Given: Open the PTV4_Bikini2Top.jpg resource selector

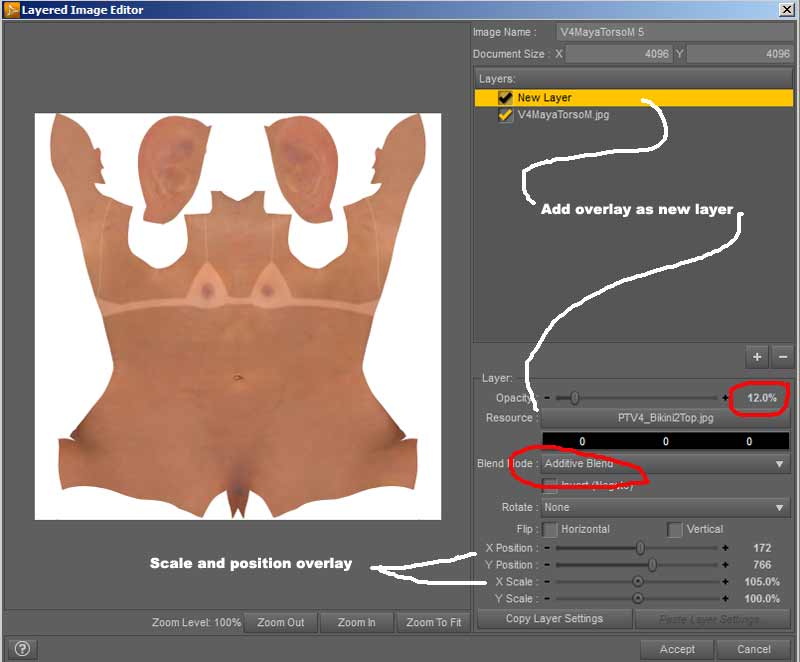Looking at the screenshot, I should pyautogui.click(x=665, y=418).
